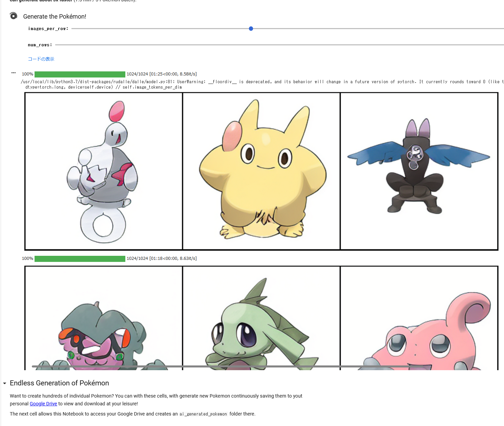The height and width of the screenshot is (426, 504).
Task: Click the first green 100% progress bar
Action: coord(80,74)
